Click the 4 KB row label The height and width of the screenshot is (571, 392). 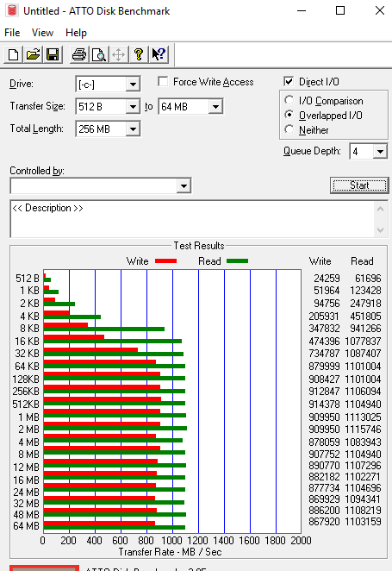tap(29, 316)
